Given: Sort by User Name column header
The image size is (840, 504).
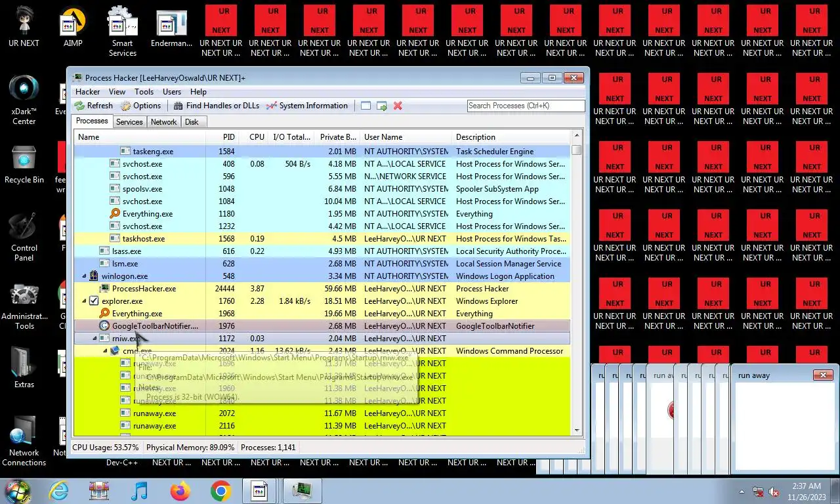Looking at the screenshot, I should (406, 137).
